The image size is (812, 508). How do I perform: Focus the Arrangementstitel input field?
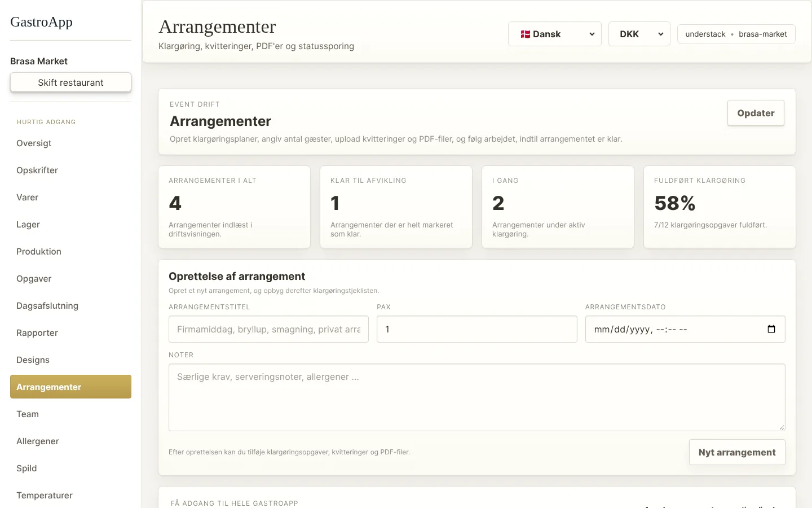click(268, 329)
